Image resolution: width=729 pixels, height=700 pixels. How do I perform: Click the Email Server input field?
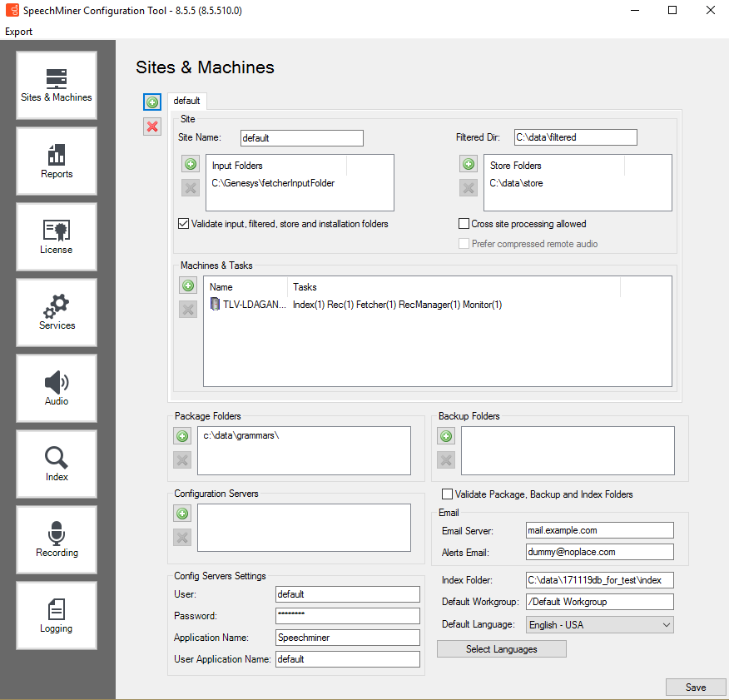598,530
